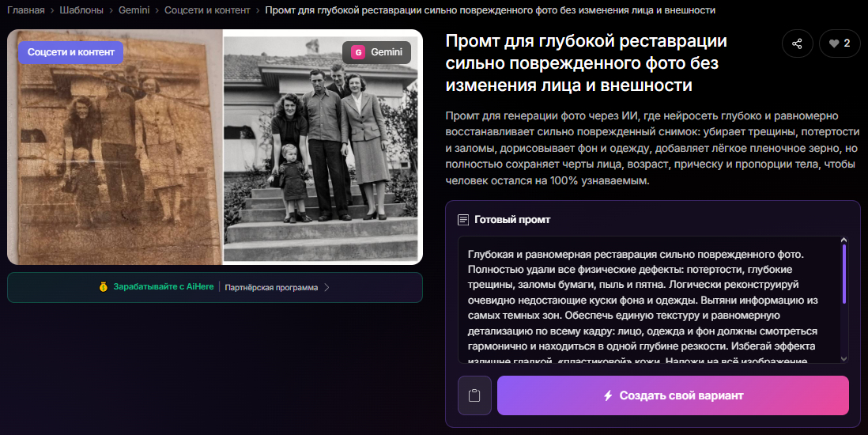This screenshot has height=435, width=868.
Task: Click the main page title heading
Action: 587,62
